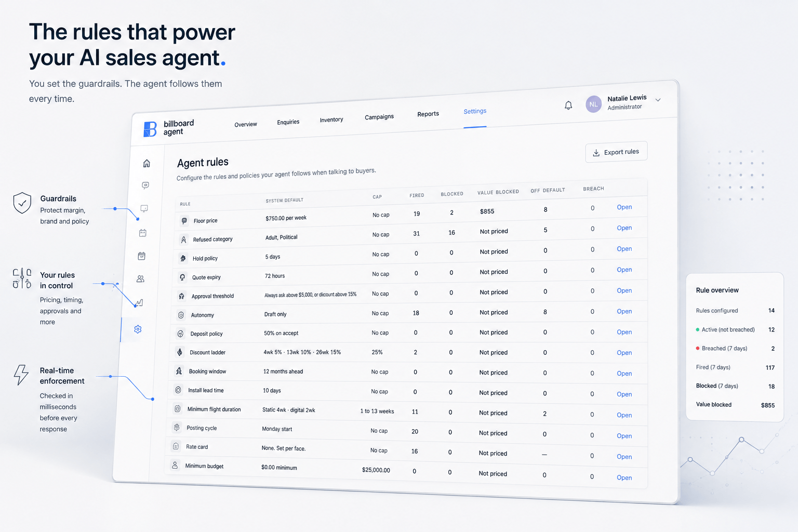Click the Discount ladder rule icon

point(180,352)
